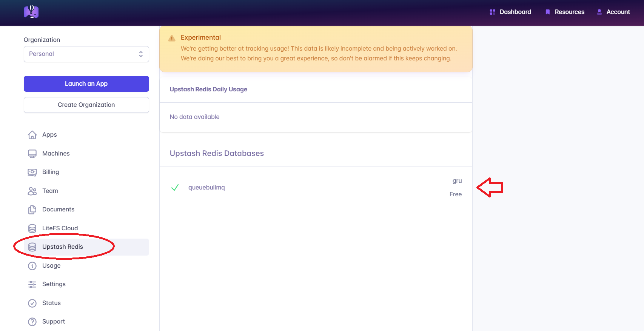This screenshot has width=644, height=336.
Task: Click the Settings sliders icon
Action: click(x=32, y=284)
